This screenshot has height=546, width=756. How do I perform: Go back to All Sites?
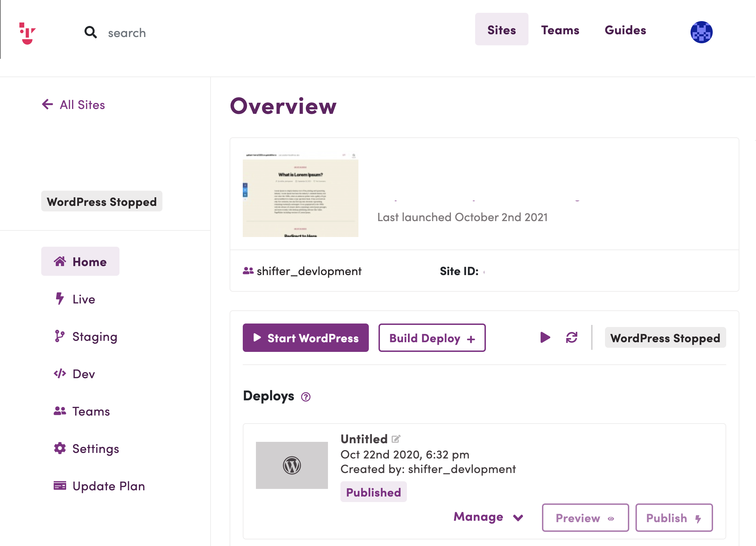[x=73, y=104]
